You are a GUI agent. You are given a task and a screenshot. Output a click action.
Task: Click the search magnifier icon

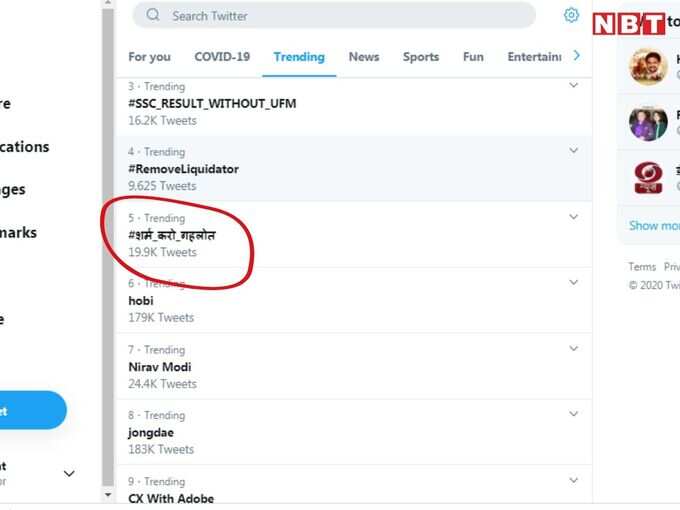pyautogui.click(x=153, y=15)
